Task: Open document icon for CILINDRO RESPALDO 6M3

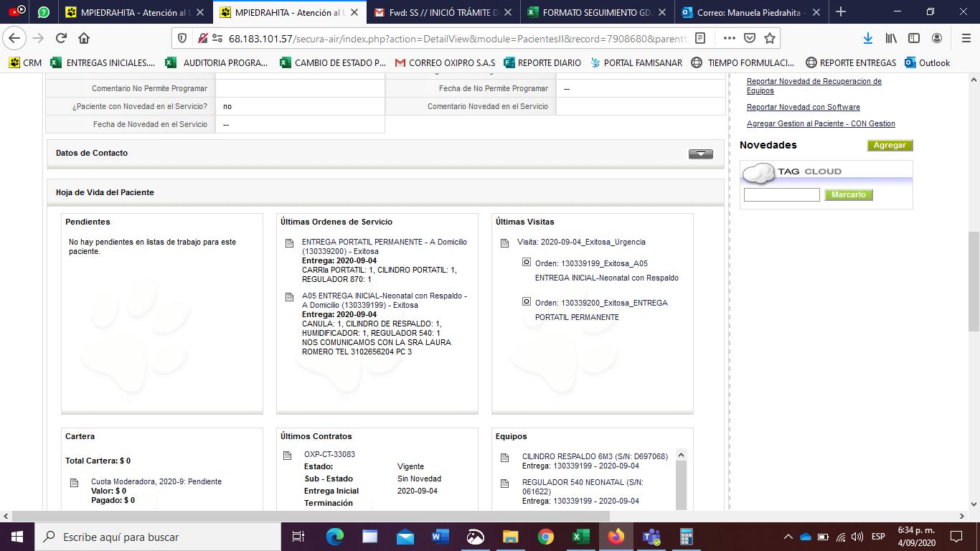Action: [504, 458]
